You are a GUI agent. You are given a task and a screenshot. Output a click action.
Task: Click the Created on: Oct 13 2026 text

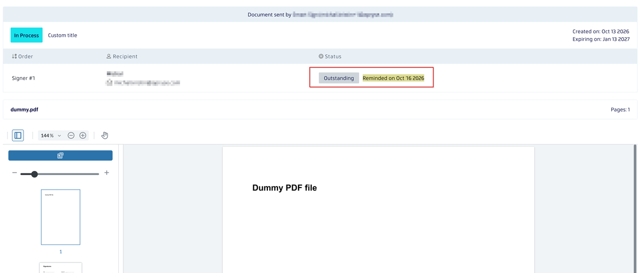[601, 31]
